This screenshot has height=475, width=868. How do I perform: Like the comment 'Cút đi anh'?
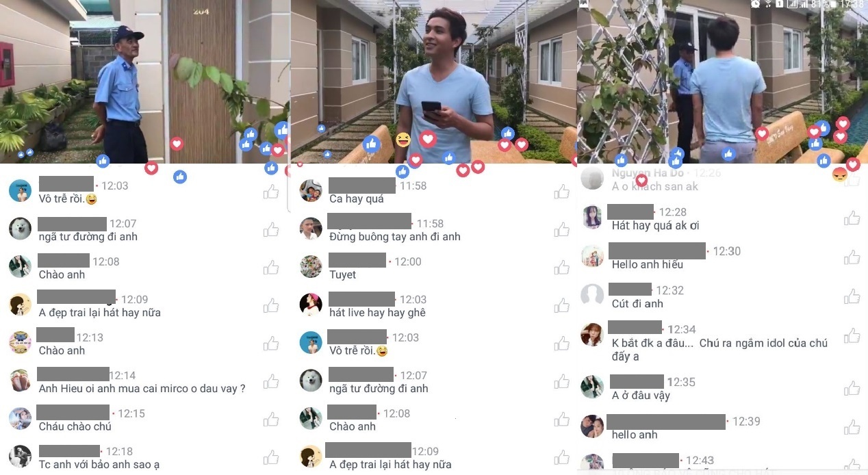852,296
